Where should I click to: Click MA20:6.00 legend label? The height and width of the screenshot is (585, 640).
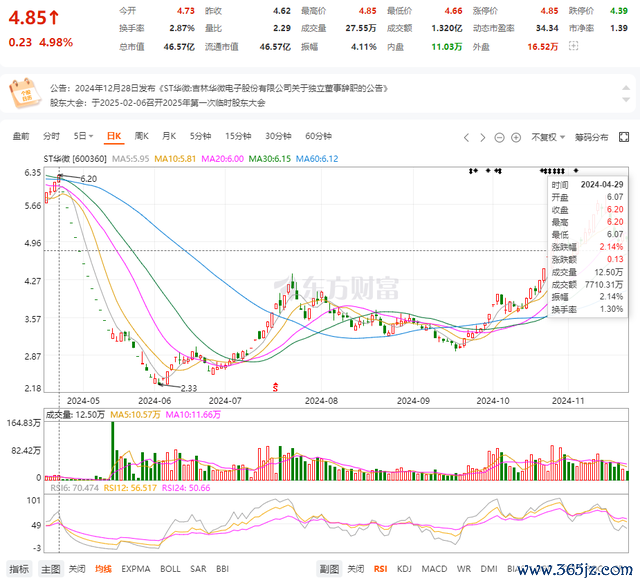pyautogui.click(x=222, y=159)
